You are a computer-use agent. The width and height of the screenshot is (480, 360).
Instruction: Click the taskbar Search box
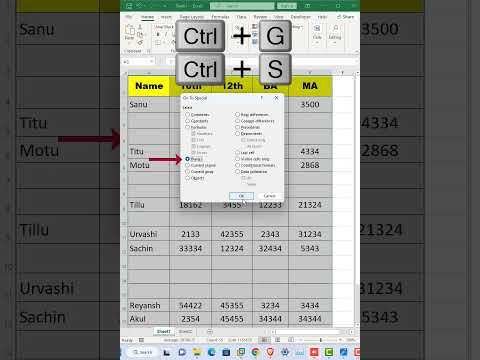(142, 352)
